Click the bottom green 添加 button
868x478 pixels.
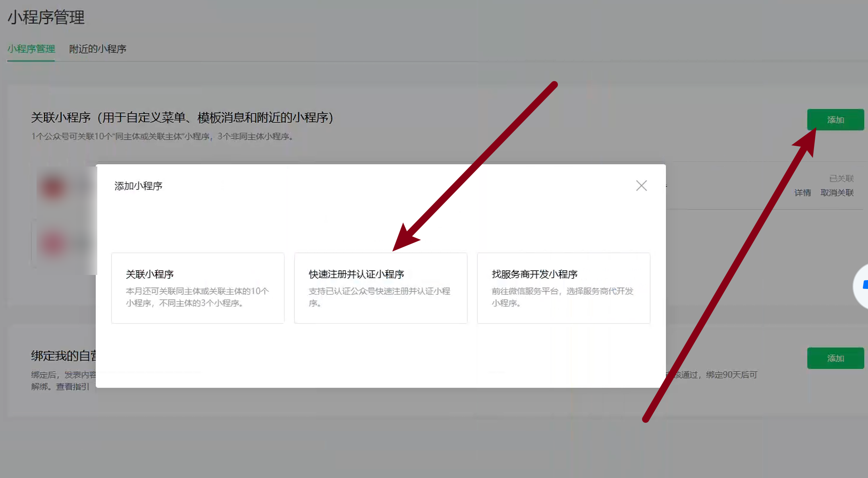835,358
